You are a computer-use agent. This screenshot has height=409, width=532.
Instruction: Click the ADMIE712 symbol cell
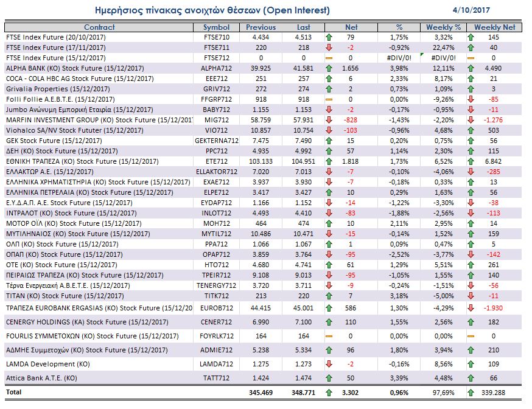click(216, 350)
